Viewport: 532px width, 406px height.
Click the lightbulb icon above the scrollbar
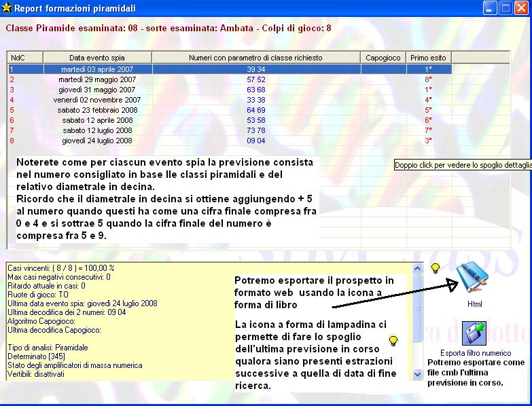tap(436, 268)
